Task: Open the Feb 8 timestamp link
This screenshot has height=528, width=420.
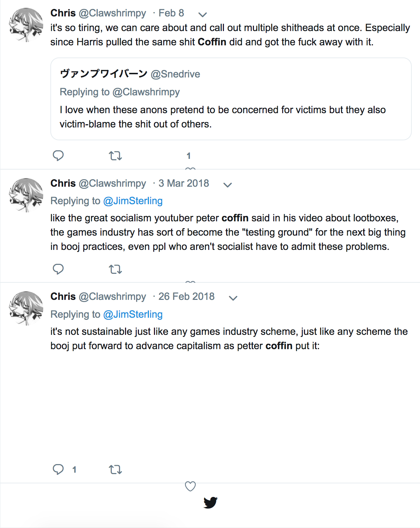Action: pos(171,13)
